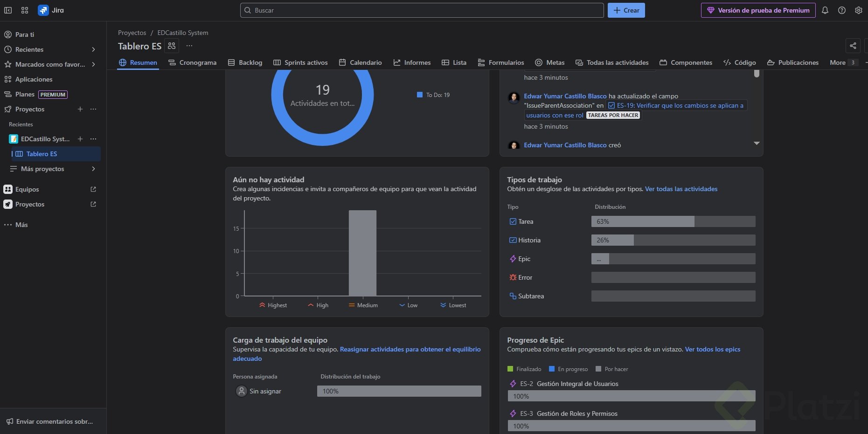
Task: Click the EDCastillo System project avatar icon
Action: [14, 139]
